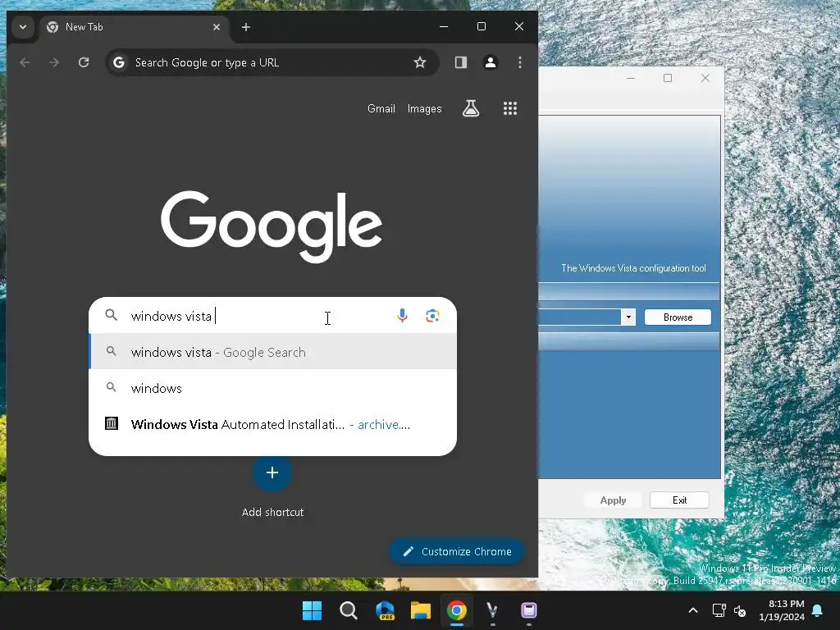Viewport: 840px width, 630px height.
Task: Open Search Labs flask icon
Action: [x=471, y=109]
